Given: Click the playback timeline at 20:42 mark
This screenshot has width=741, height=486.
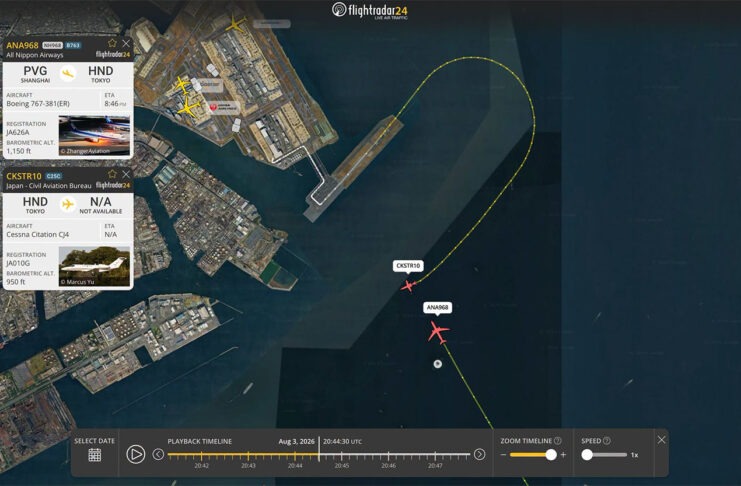Looking at the screenshot, I should click(201, 455).
